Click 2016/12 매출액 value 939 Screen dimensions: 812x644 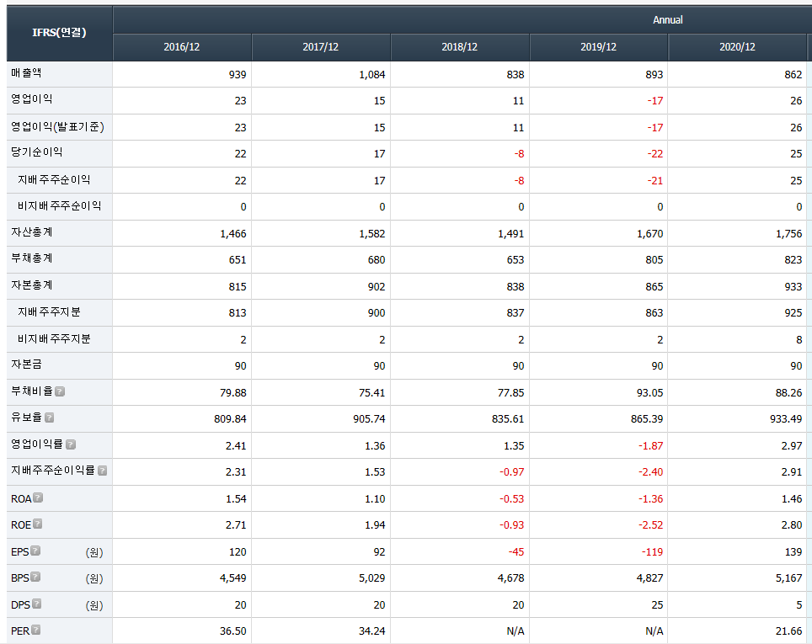point(238,75)
